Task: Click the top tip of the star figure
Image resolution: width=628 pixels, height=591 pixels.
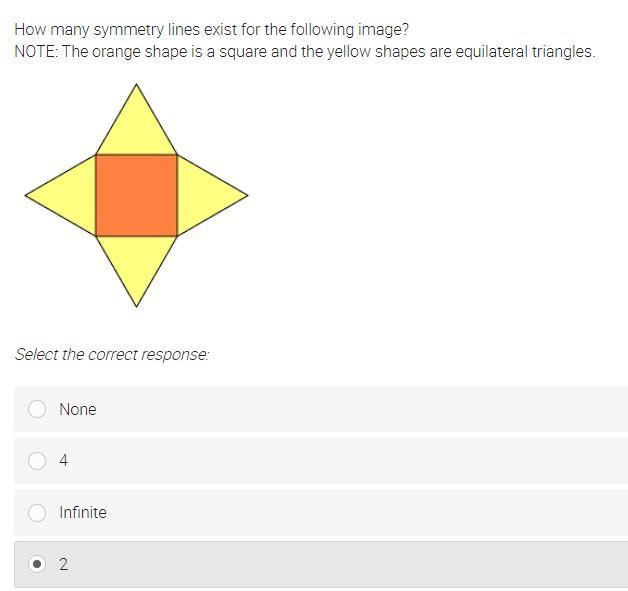Action: [x=137, y=85]
